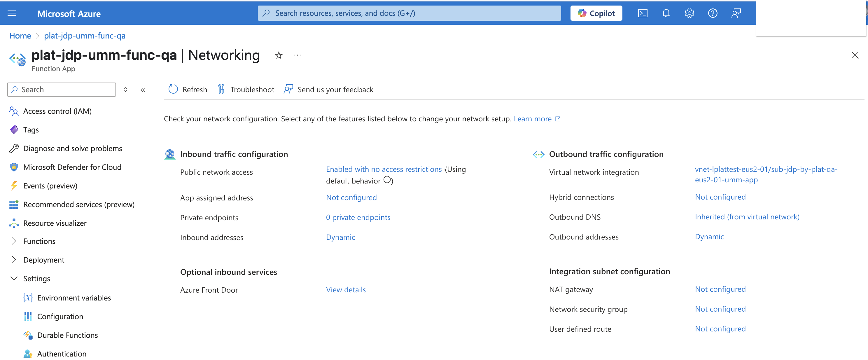
Task: Open the more options ellipsis by the title
Action: coord(297,55)
